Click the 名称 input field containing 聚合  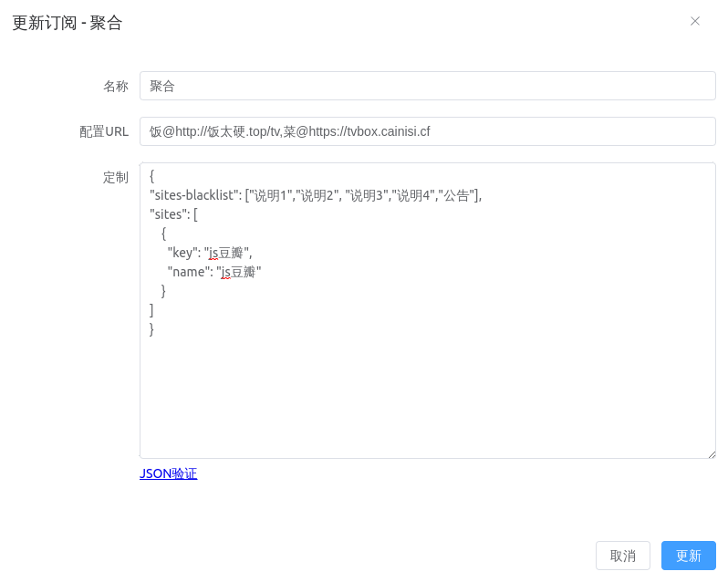(x=427, y=86)
